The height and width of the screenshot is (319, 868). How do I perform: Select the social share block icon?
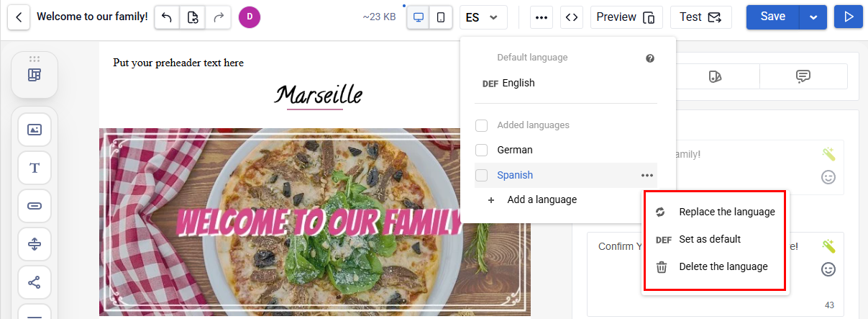(35, 282)
